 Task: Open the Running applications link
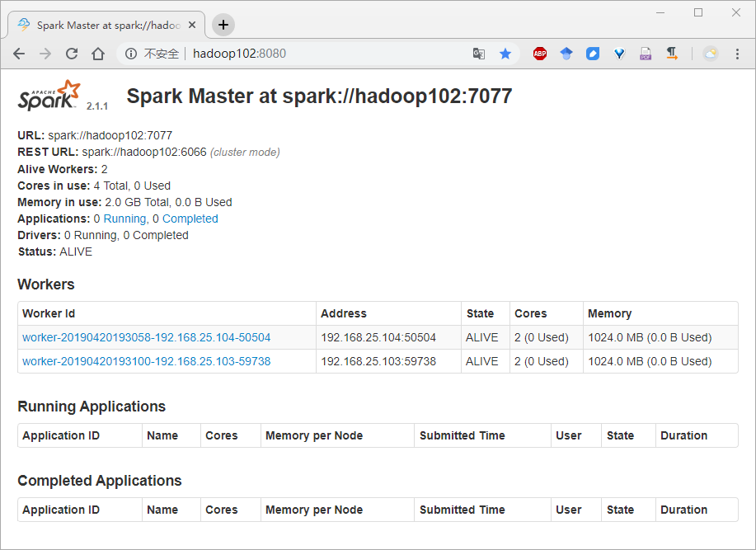[124, 219]
